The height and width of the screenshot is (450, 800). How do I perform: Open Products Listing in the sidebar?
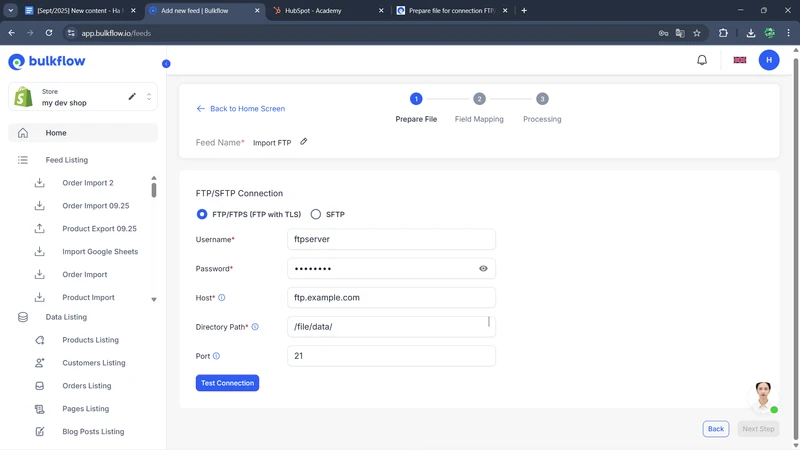[90, 340]
